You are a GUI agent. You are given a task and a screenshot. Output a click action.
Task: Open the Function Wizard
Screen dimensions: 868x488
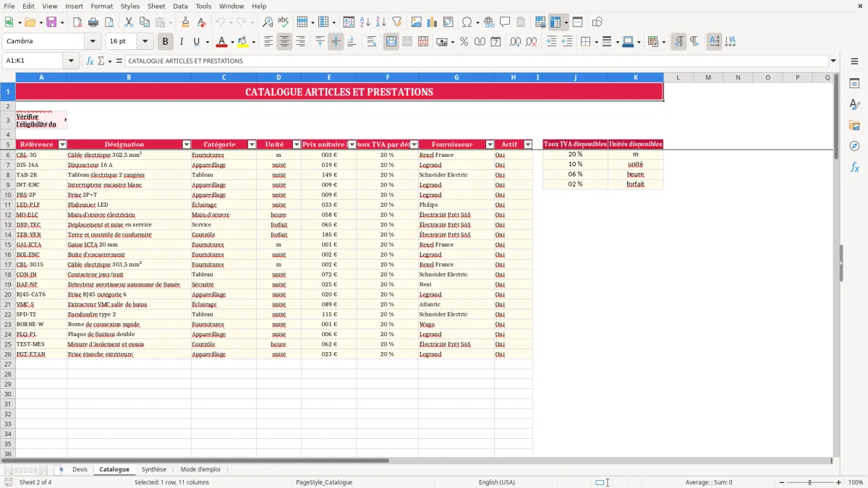[90, 61]
